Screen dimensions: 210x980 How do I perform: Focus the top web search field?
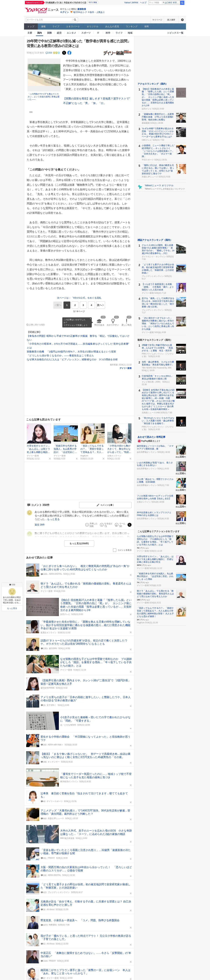coord(155,3)
